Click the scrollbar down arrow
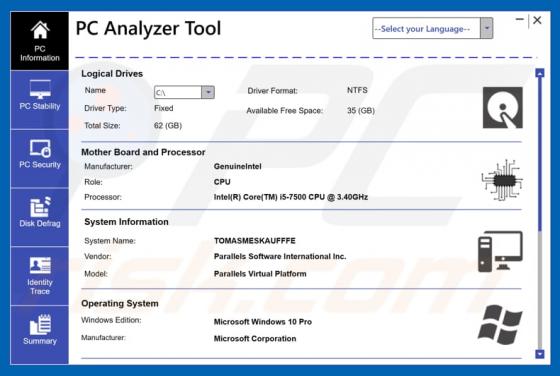560x376 pixels. tap(540, 354)
